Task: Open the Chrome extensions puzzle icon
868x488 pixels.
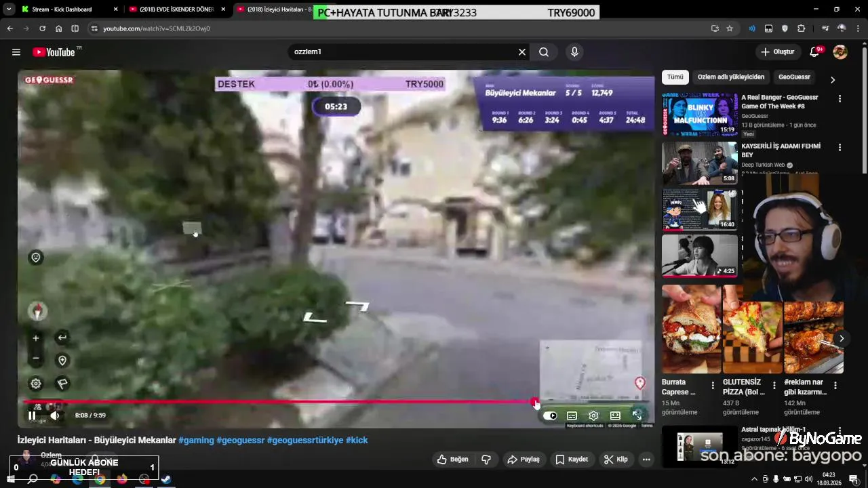Action: (802, 28)
